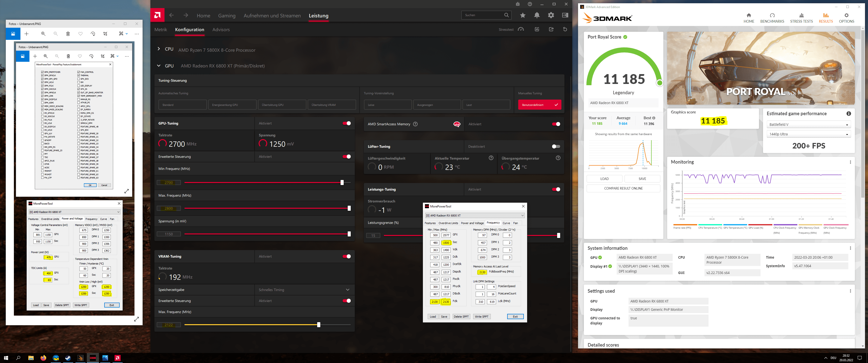Import a tuning profile icon

[537, 29]
